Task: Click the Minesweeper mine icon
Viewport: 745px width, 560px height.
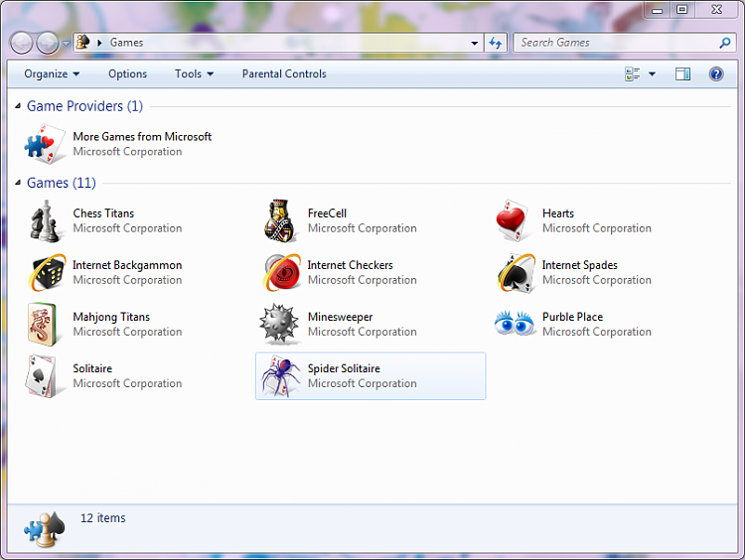Action: pos(279,324)
